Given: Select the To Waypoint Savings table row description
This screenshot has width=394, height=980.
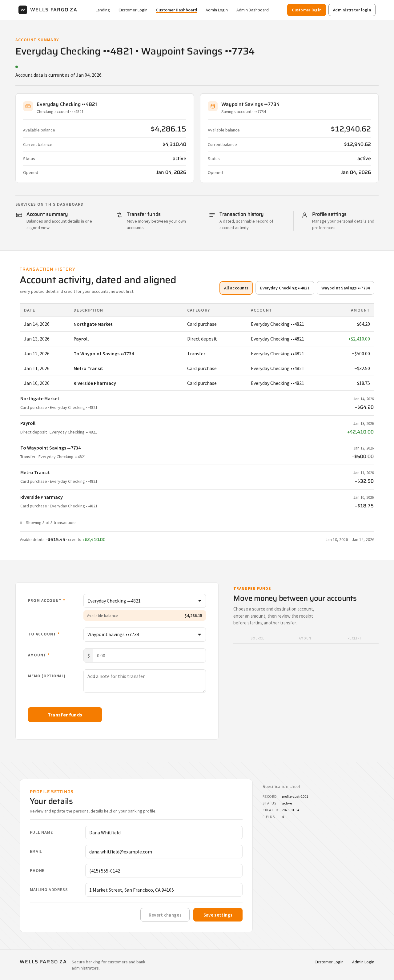Looking at the screenshot, I should (x=104, y=353).
